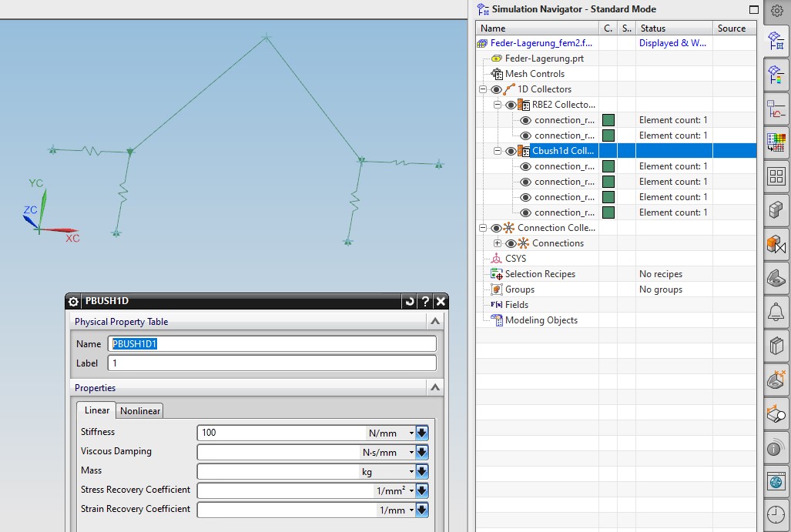
Task: Open the Post Processing Navigator icon
Action: 776,75
